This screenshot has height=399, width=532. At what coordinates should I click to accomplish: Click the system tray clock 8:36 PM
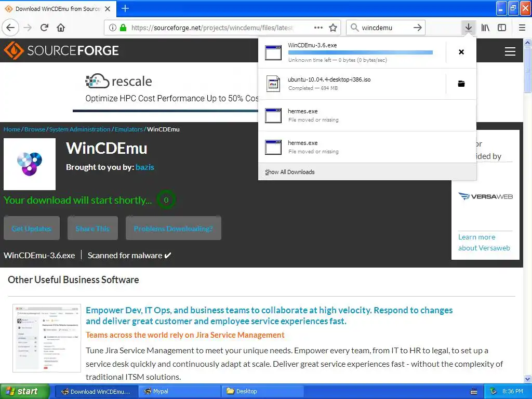pyautogui.click(x=512, y=391)
